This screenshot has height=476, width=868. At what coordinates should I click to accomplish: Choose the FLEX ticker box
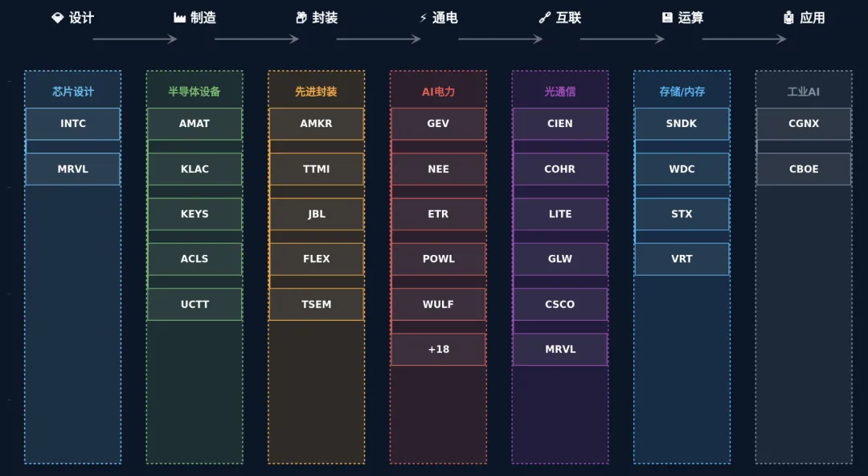(316, 259)
